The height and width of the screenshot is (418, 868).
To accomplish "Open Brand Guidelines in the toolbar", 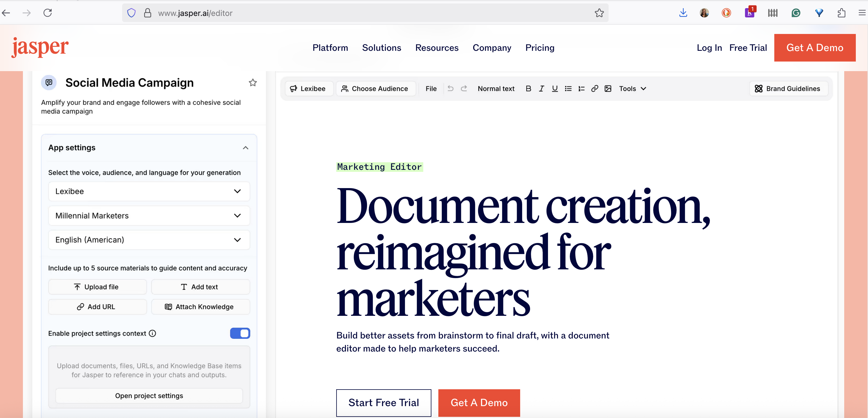I will point(788,89).
